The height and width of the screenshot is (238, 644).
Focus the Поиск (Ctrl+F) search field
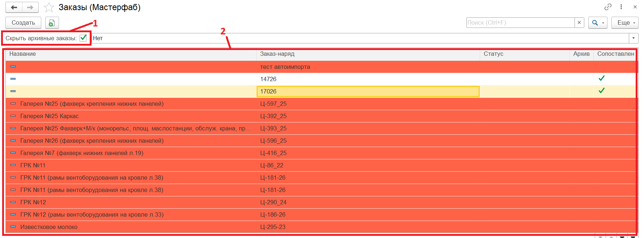520,22
